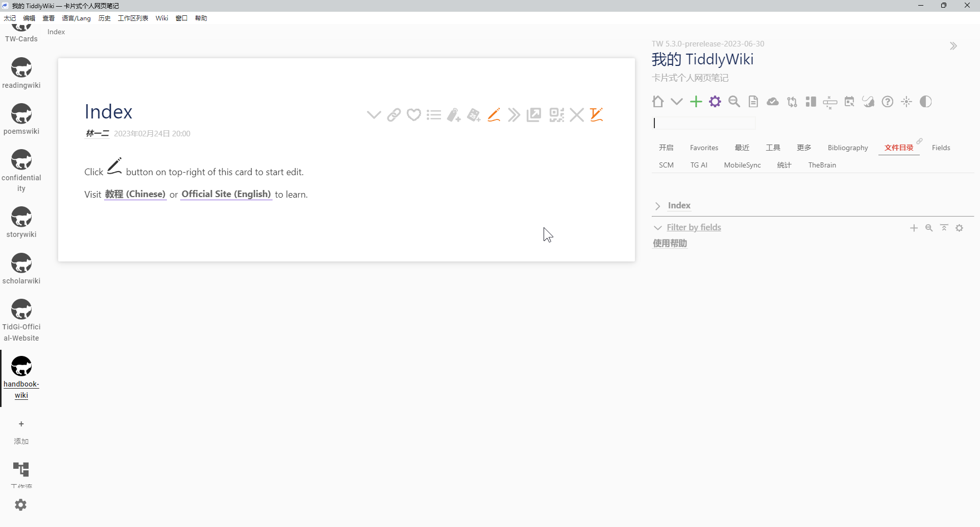The width and height of the screenshot is (980, 527).
Task: Open help question mark icon
Action: click(x=888, y=102)
